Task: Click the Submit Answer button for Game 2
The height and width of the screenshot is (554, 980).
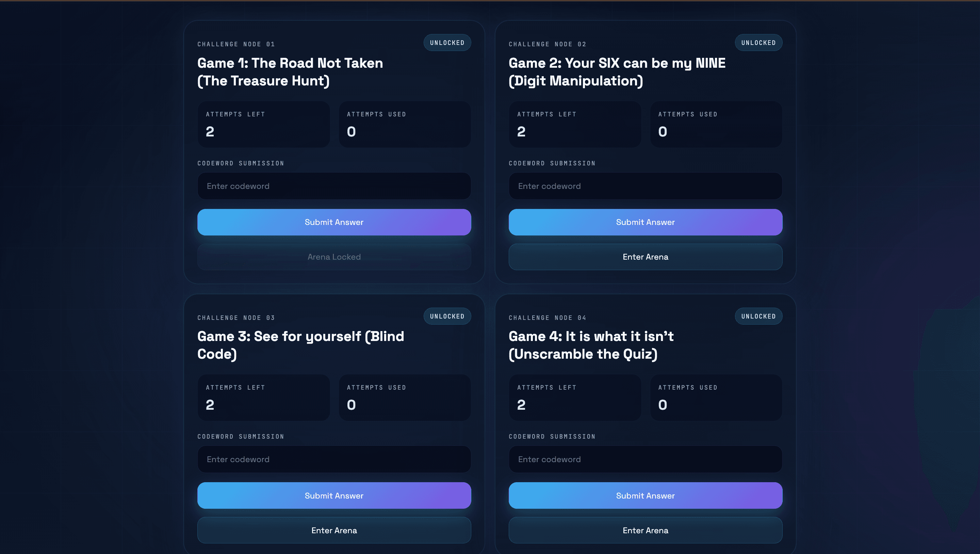Action: click(645, 222)
